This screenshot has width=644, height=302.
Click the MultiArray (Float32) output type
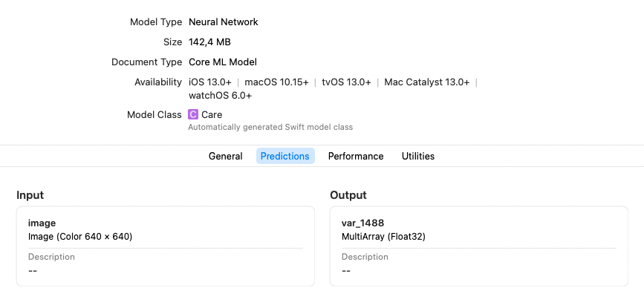pos(383,237)
